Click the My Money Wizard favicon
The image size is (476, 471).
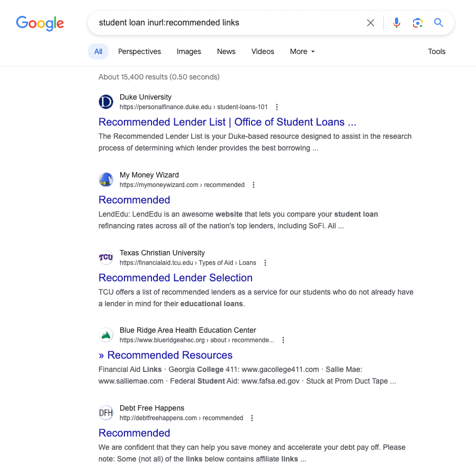106,179
